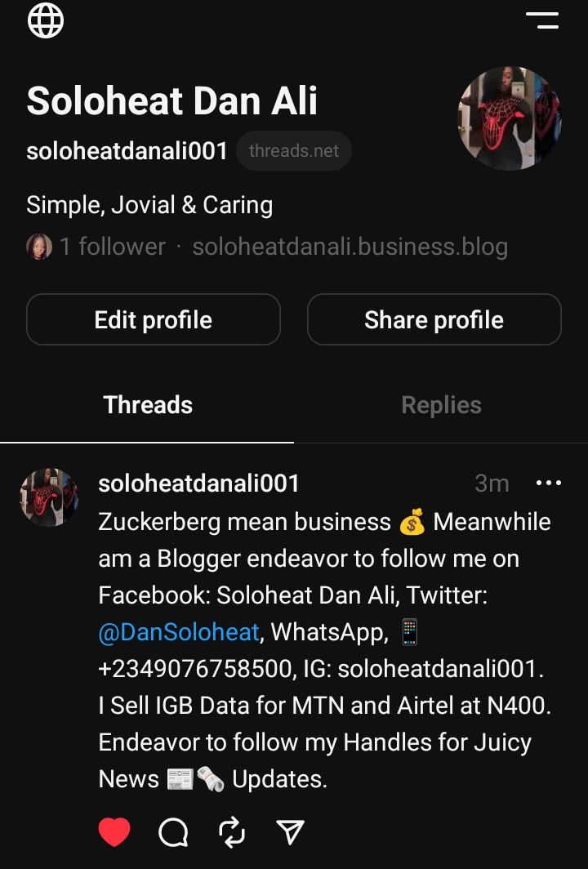Click the Edit profile button
Screen dimensions: 588x869
tap(154, 319)
